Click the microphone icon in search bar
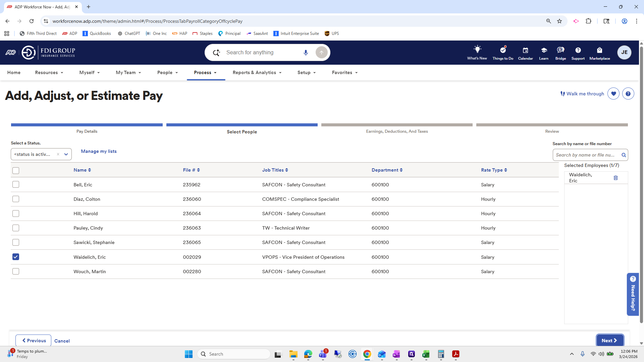This screenshot has width=644, height=362. click(x=306, y=53)
